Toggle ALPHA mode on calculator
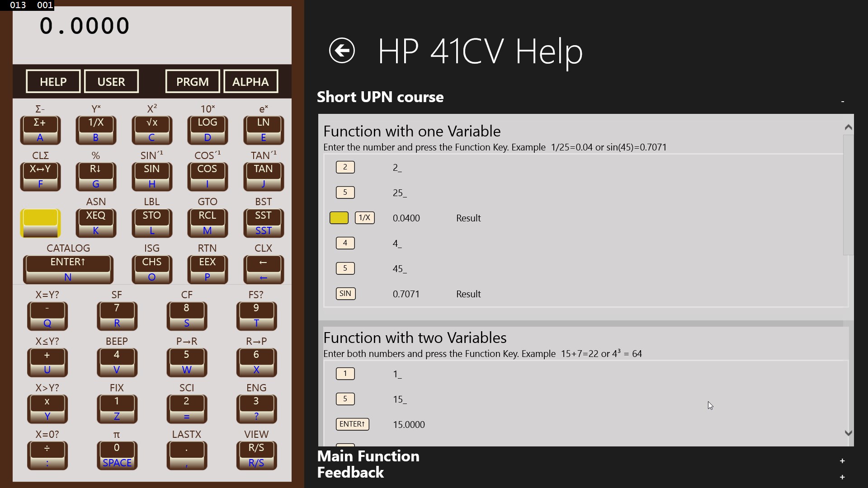 click(250, 82)
